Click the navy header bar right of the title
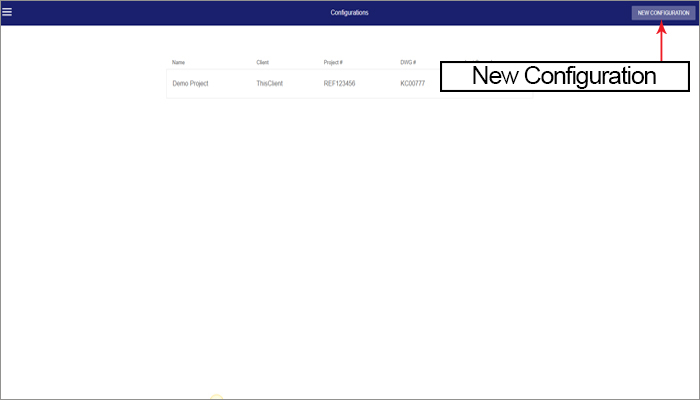This screenshot has height=400, width=700. 500,13
